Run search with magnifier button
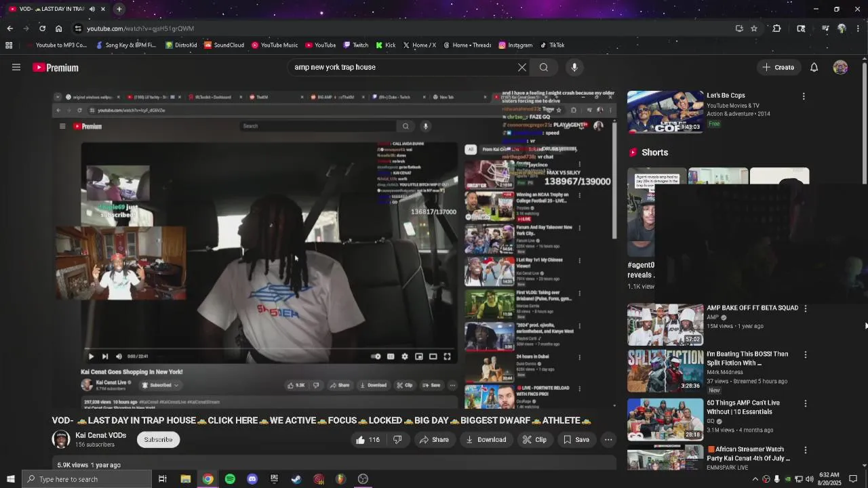This screenshot has width=868, height=488. 544,67
